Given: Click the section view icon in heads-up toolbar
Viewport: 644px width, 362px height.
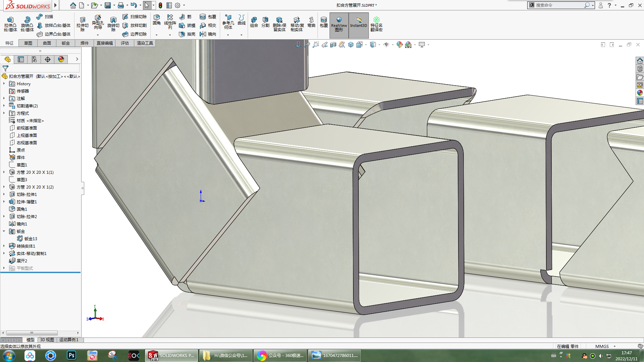Looking at the screenshot, I should click(333, 45).
